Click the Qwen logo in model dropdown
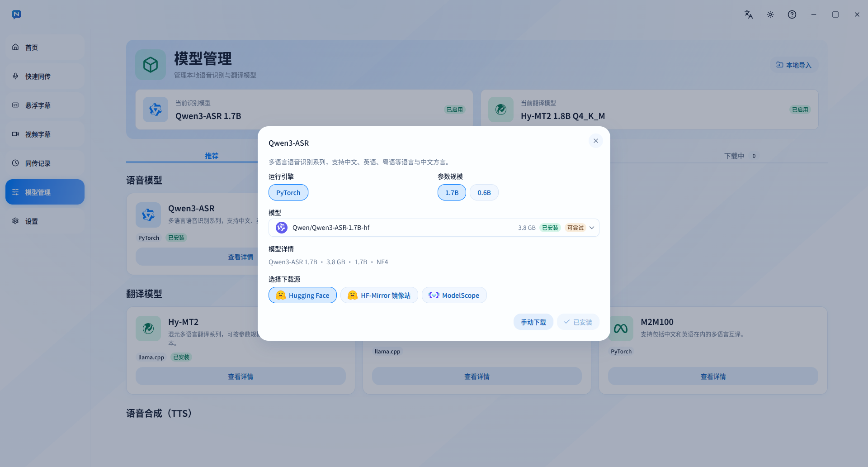Screen dimensions: 868x467 click(282, 228)
